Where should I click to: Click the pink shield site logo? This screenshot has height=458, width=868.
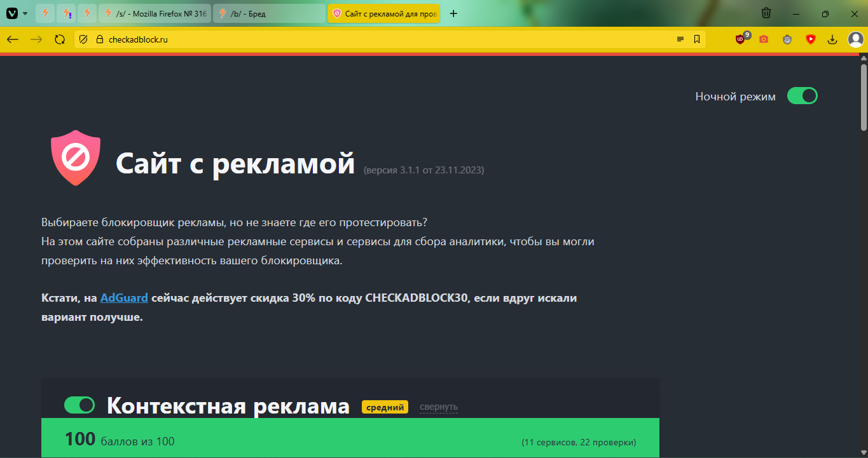point(76,158)
